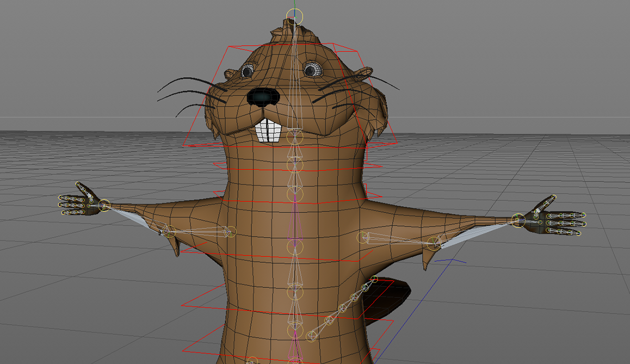Screen dimensions: 630x364
Task: Select the joint at the tail bone chain tip
Action: point(374,279)
